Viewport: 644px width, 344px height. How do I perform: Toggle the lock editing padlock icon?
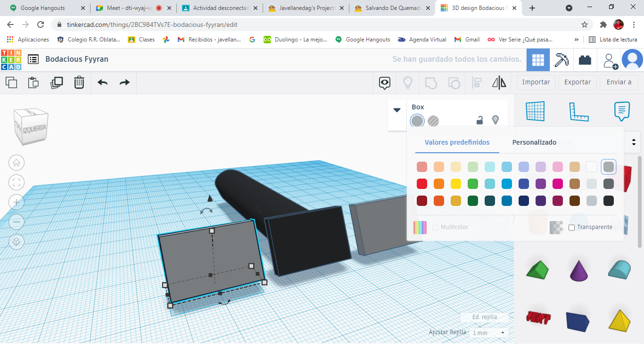[x=479, y=121]
